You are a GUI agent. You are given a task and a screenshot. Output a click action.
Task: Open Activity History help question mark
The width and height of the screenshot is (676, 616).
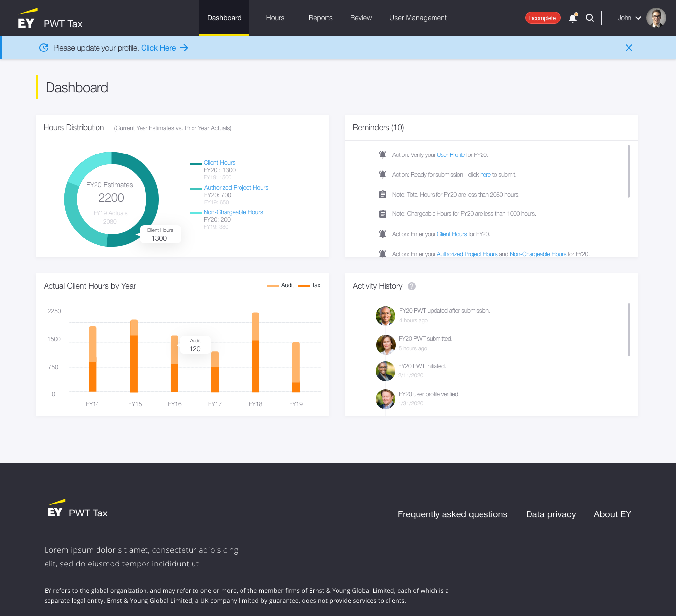(412, 286)
